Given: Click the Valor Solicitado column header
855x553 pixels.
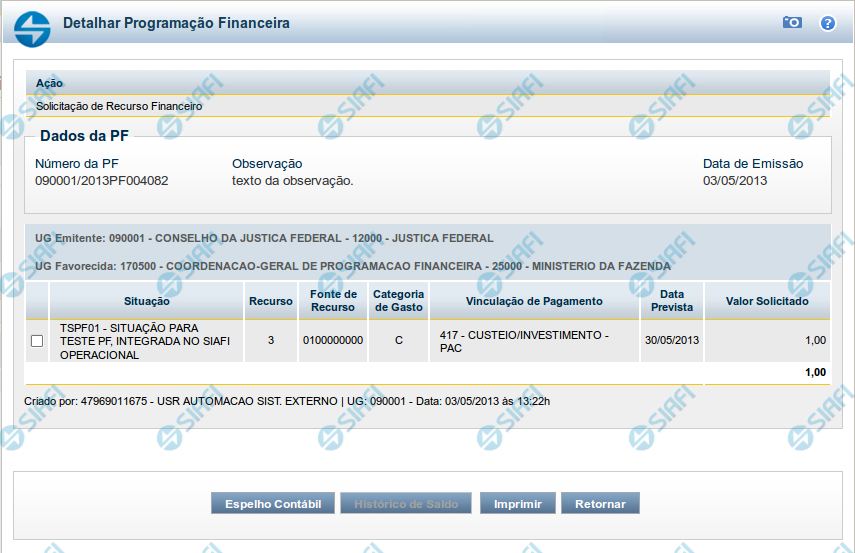Looking at the screenshot, I should pyautogui.click(x=767, y=301).
